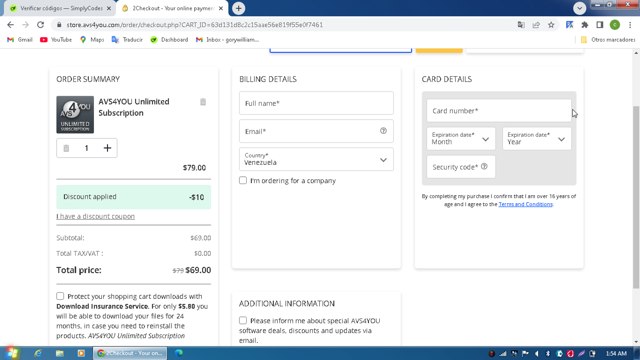Click the translate page icon in address bar

point(521,25)
